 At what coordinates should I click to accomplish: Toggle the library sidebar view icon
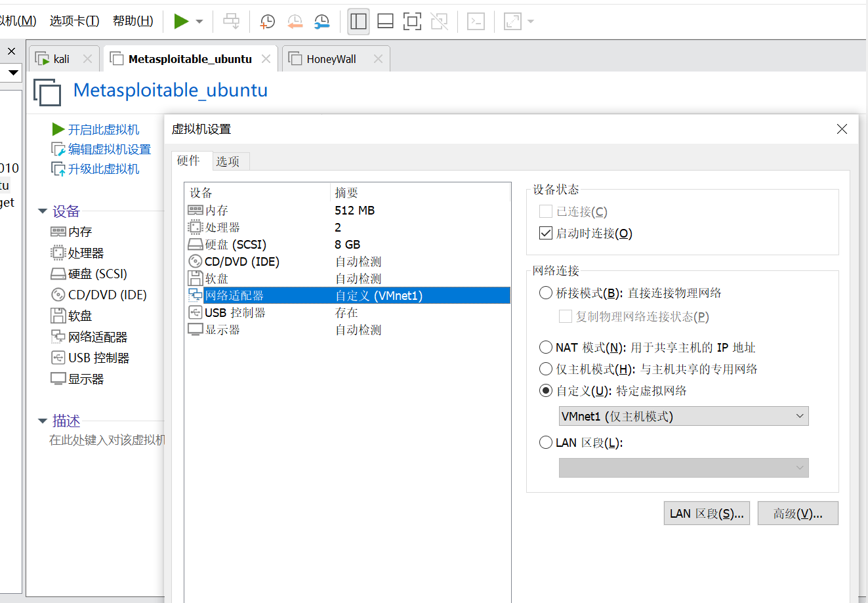point(359,21)
